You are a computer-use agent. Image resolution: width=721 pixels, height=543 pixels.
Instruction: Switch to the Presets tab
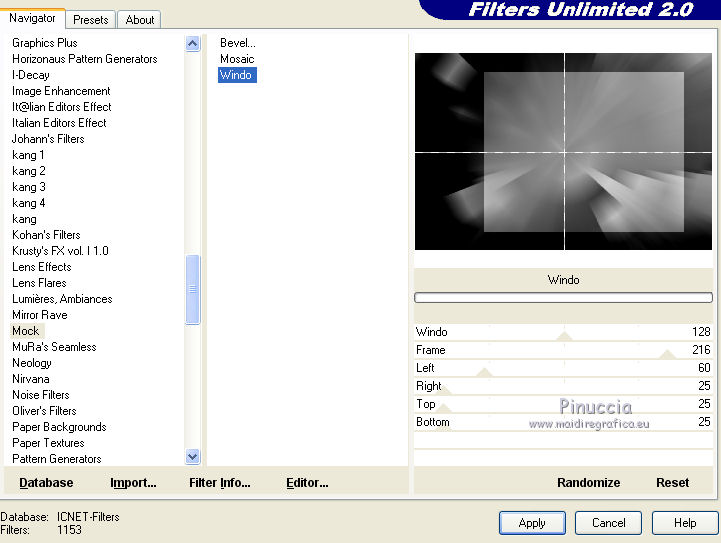coord(91,20)
